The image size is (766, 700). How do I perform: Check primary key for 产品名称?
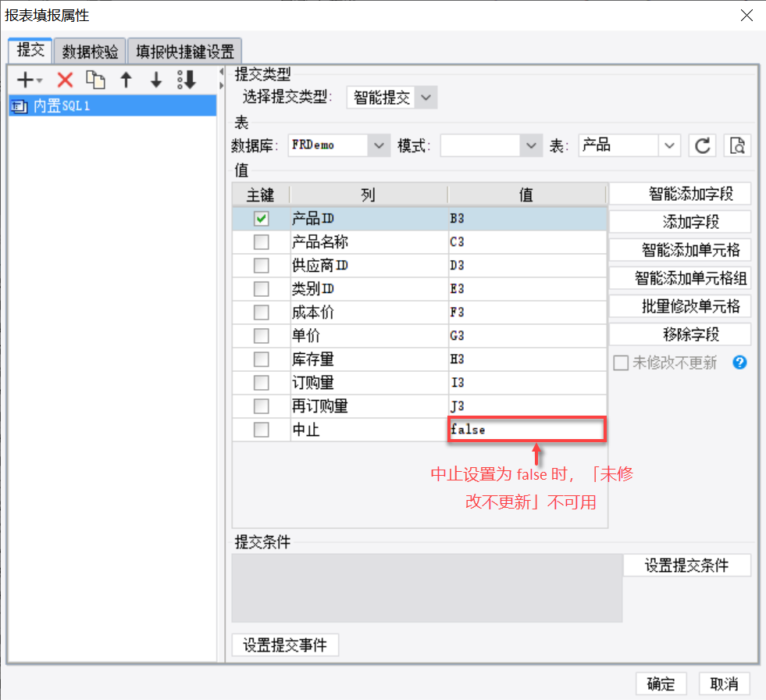(x=262, y=242)
